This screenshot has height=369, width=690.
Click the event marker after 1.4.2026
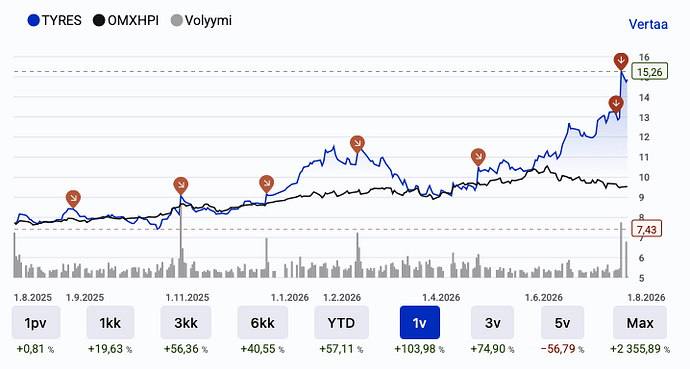[x=478, y=157]
